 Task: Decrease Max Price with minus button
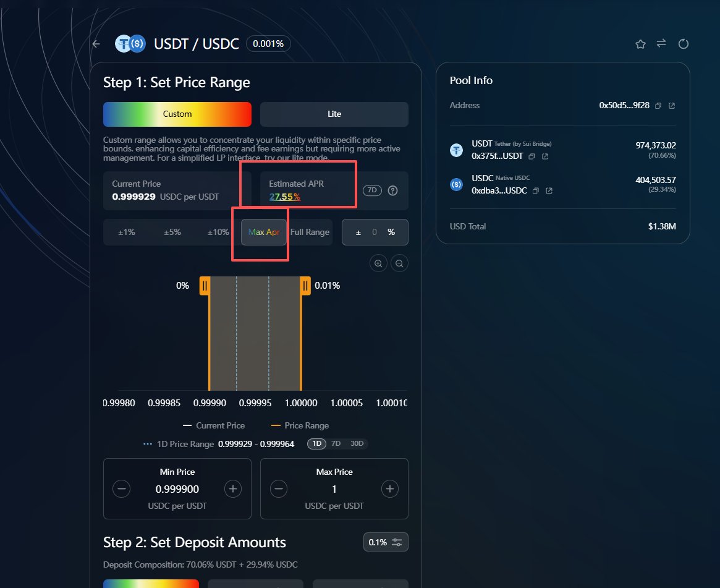tap(279, 489)
